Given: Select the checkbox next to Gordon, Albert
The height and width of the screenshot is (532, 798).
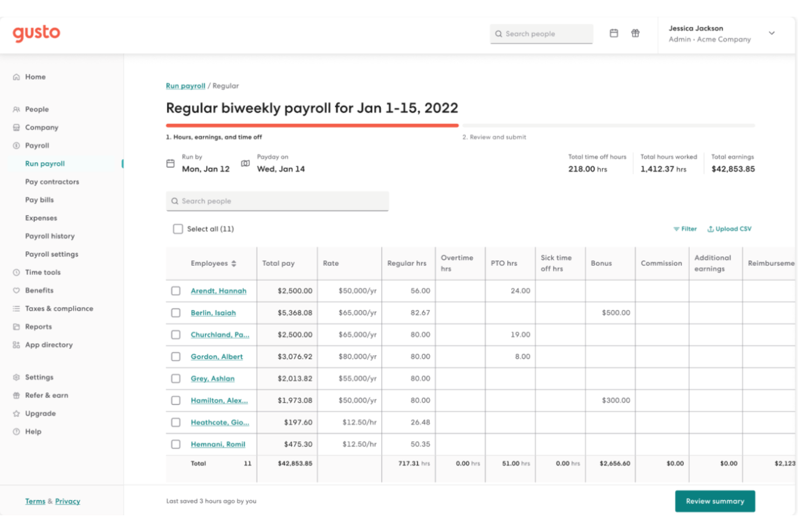Looking at the screenshot, I should (176, 356).
